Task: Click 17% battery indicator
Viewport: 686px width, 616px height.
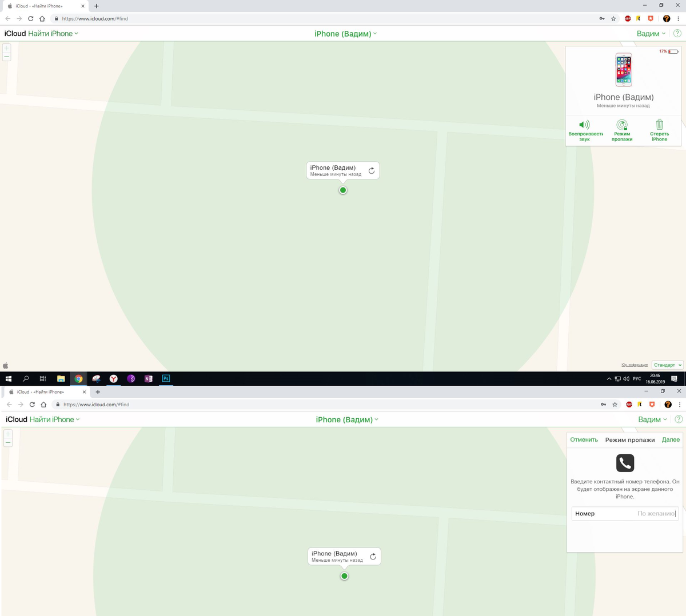Action: 668,51
